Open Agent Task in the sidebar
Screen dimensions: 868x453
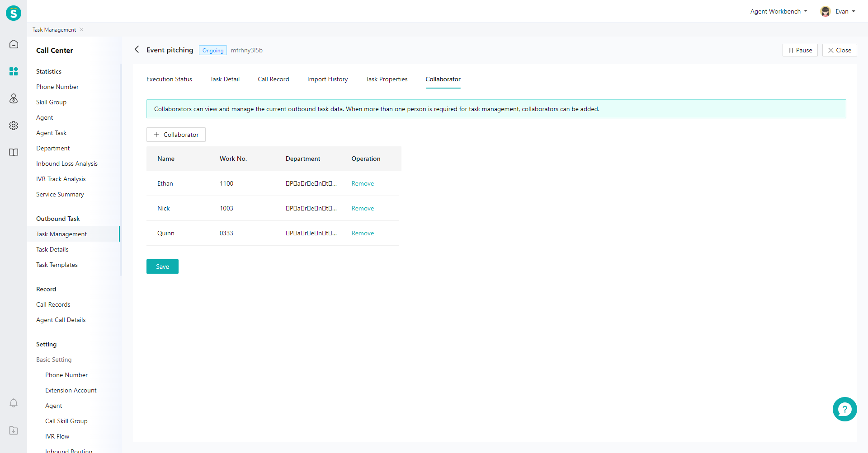click(x=51, y=133)
